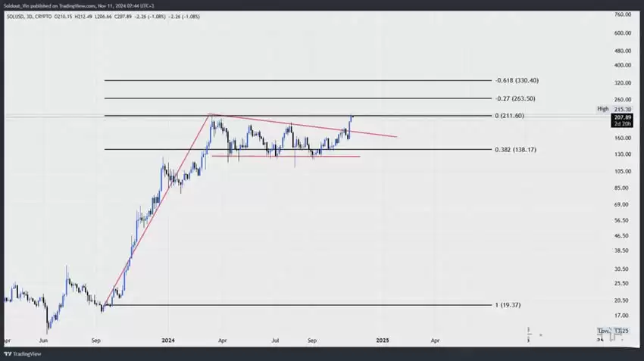Click the Jun label on the time axis
This screenshot has width=644, height=361.
click(43, 341)
